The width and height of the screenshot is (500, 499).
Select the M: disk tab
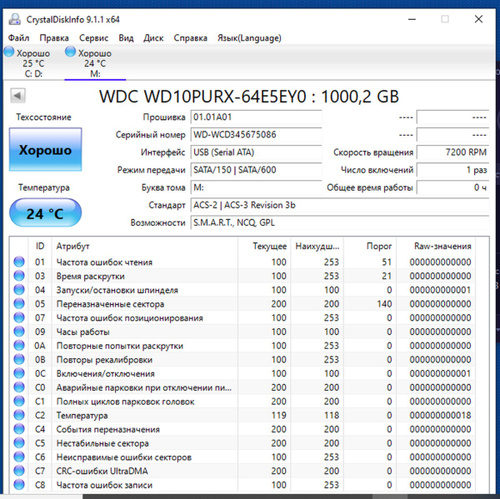tap(95, 63)
